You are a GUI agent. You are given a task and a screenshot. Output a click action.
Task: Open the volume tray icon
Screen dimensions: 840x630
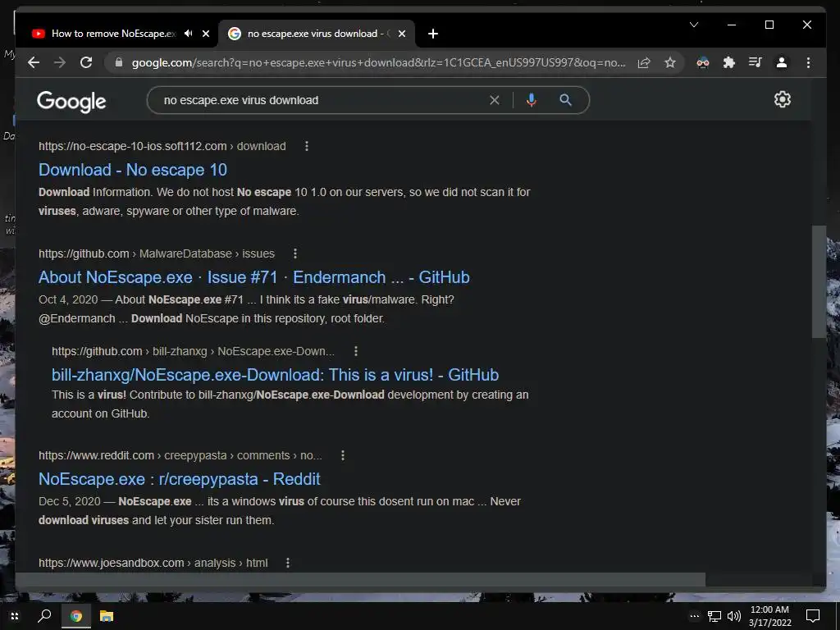pyautogui.click(x=734, y=617)
